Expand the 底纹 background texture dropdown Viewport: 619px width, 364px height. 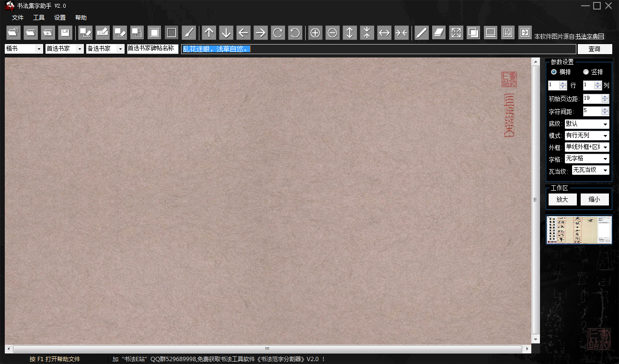coord(587,124)
